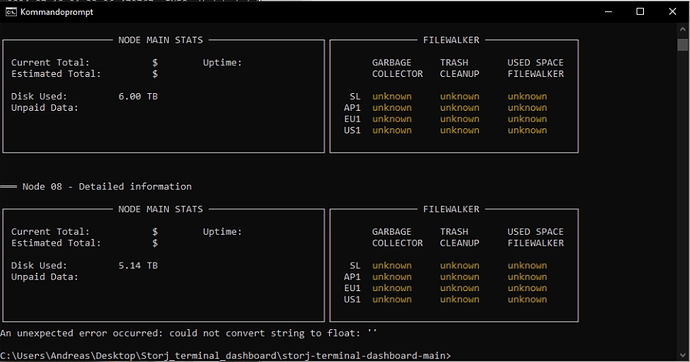Click Node 08 AP1 trash cleanup 'unknown' value
Viewport: 690px width, 362px height.
point(459,277)
